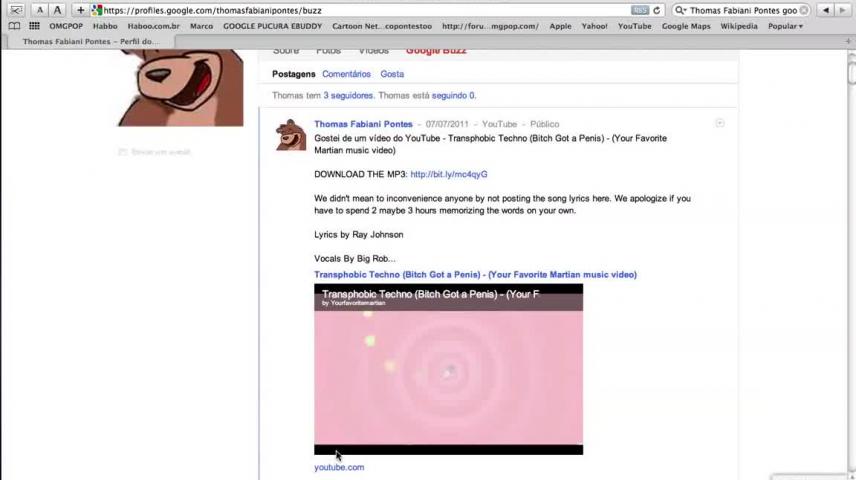Click the larger text size A button

57,10
